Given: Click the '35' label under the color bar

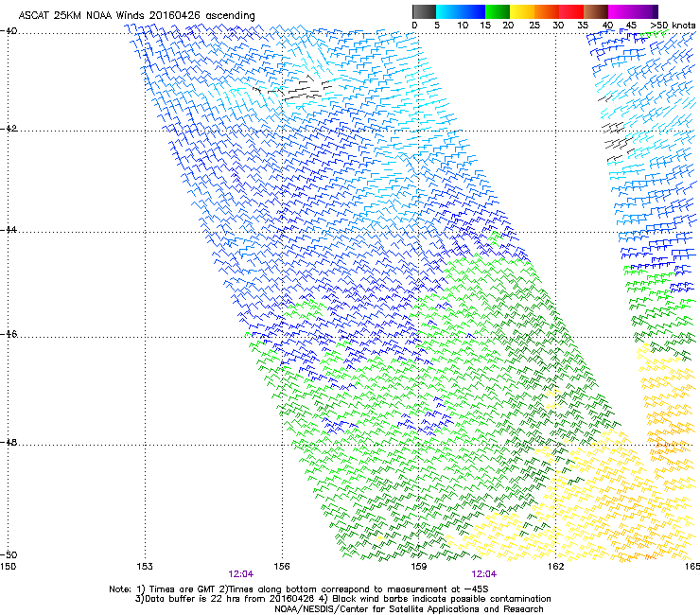Looking at the screenshot, I should tap(583, 26).
